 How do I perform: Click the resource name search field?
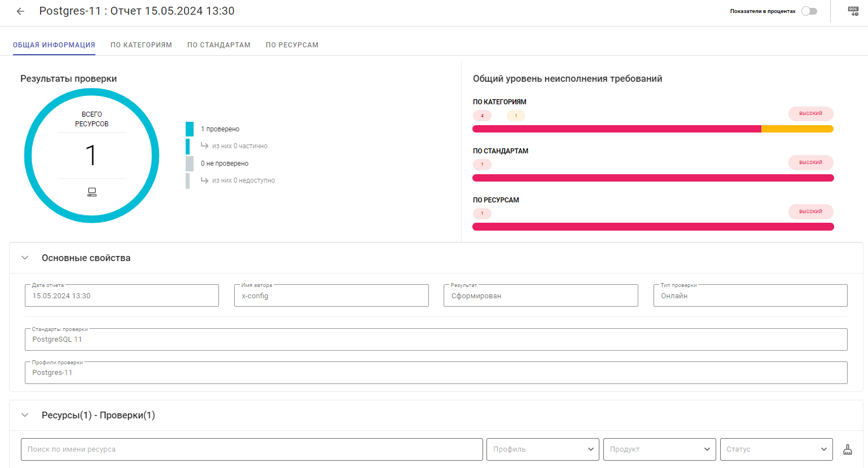click(x=252, y=449)
